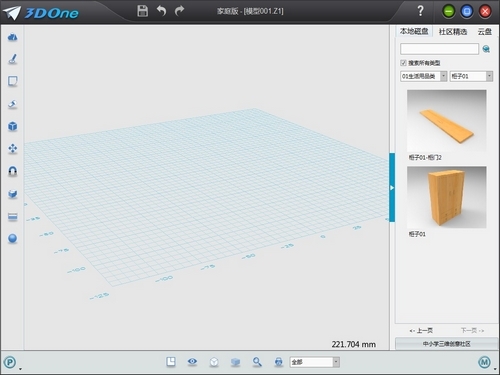Open the material sphere tool
The image size is (500, 375).
13,239
